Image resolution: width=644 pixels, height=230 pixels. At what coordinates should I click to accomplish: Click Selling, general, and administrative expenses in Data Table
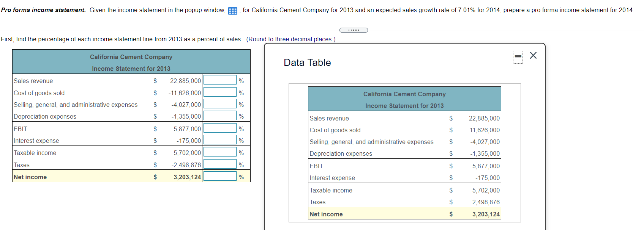371,142
